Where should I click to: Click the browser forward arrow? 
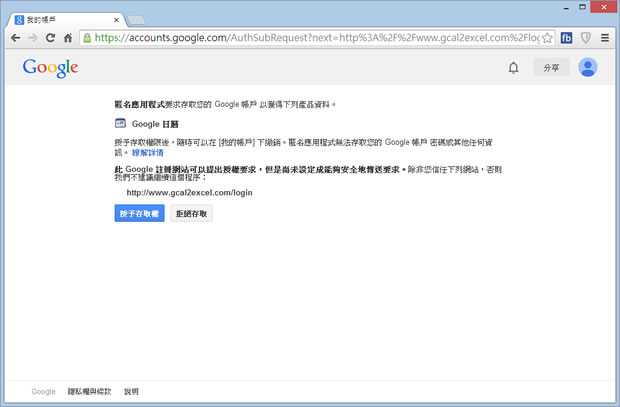33,38
